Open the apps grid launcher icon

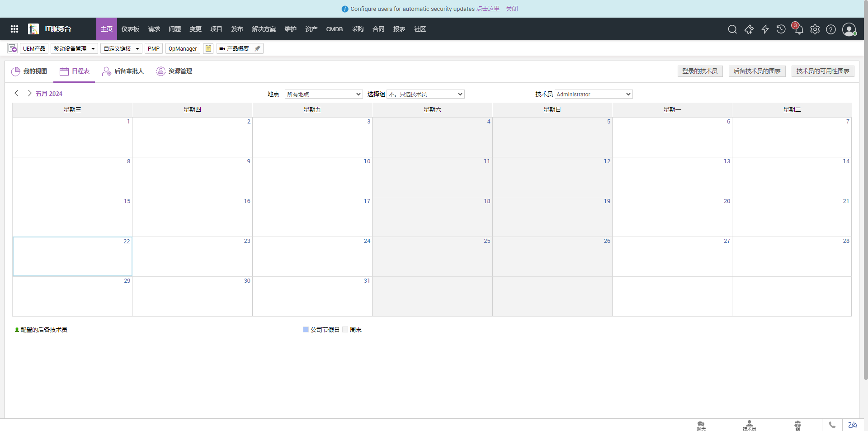(x=14, y=29)
